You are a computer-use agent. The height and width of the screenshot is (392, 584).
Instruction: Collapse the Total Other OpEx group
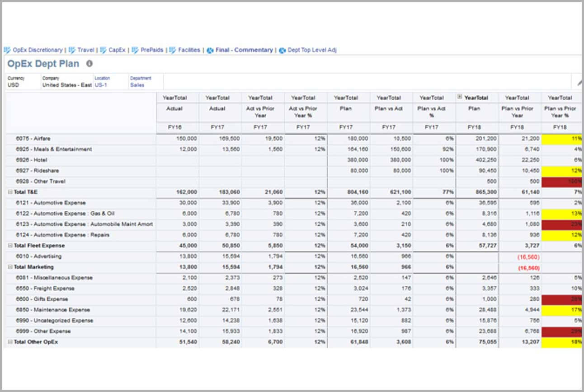(10, 342)
